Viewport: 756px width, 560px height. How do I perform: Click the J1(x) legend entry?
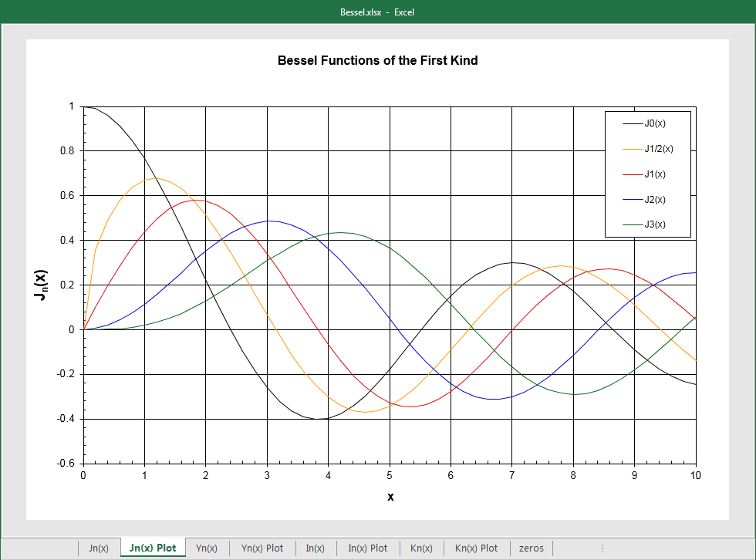click(x=654, y=174)
